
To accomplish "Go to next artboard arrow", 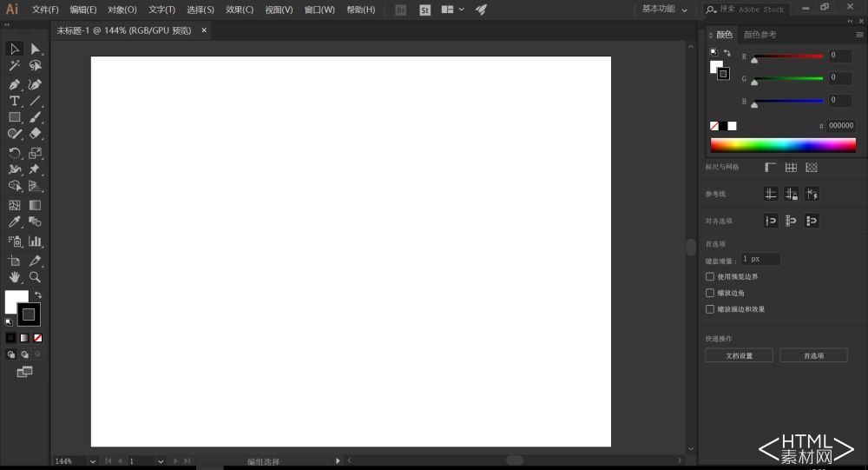I will (x=175, y=460).
